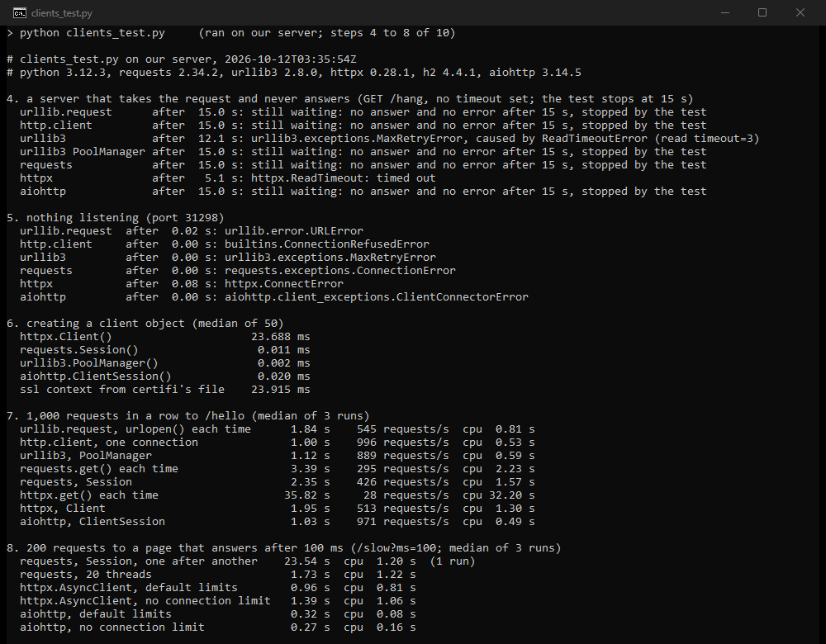Click heading '4. a server that takes the request'
The height and width of the screenshot is (644, 826).
click(x=349, y=98)
